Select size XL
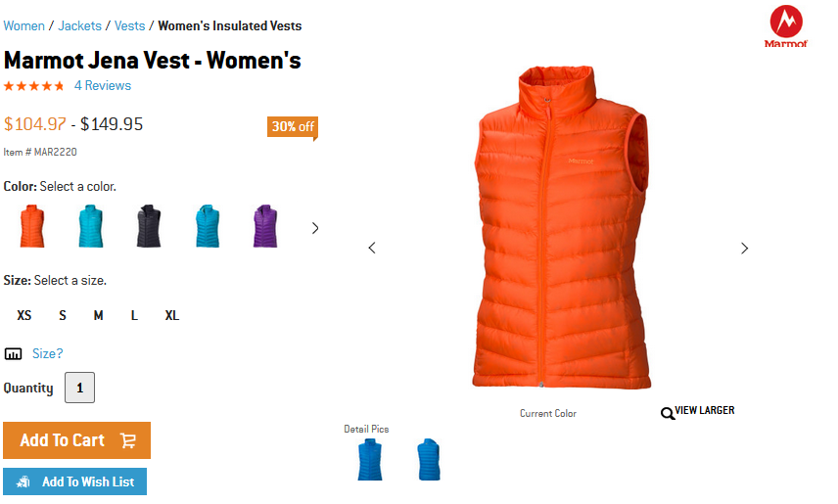 (x=171, y=315)
